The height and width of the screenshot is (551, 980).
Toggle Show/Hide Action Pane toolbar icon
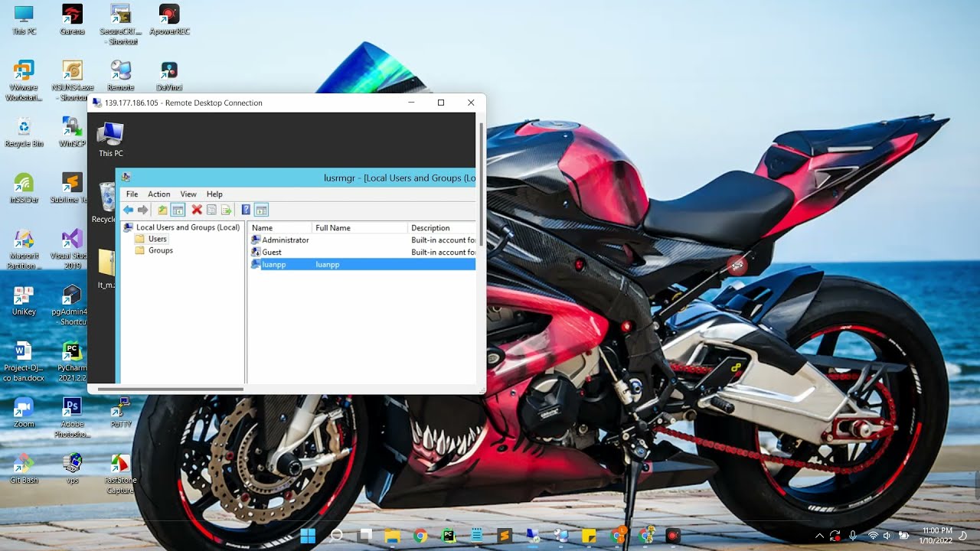click(x=261, y=210)
